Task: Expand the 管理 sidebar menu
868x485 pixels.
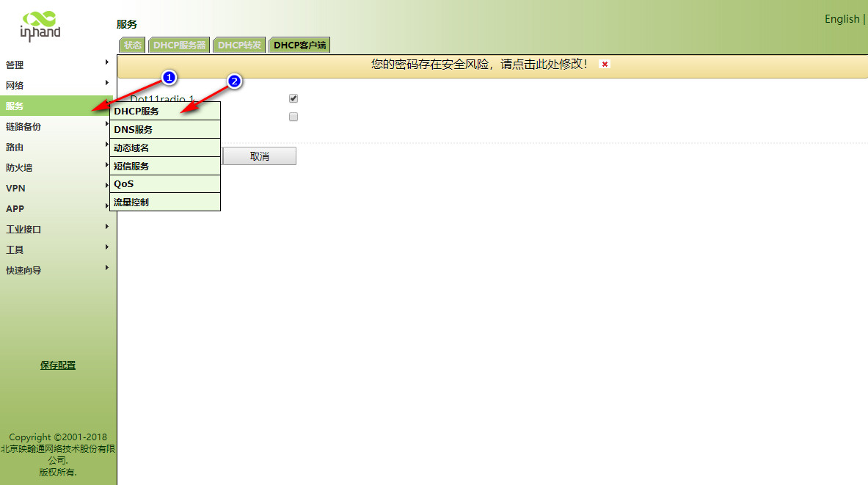Action: (15, 65)
